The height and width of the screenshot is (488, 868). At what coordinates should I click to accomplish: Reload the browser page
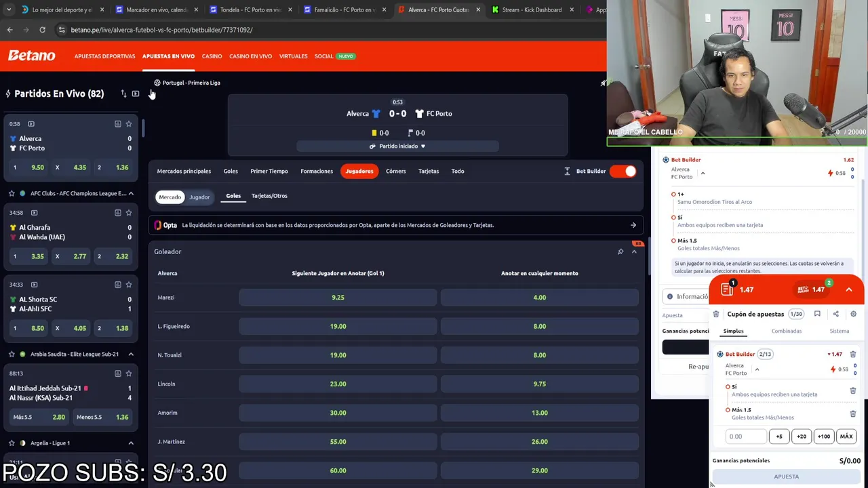[x=42, y=30]
